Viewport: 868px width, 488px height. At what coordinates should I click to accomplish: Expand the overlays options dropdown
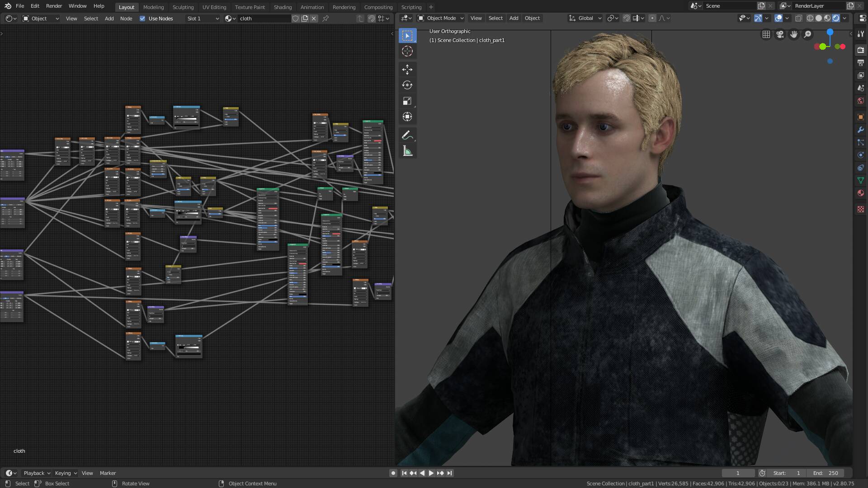787,18
